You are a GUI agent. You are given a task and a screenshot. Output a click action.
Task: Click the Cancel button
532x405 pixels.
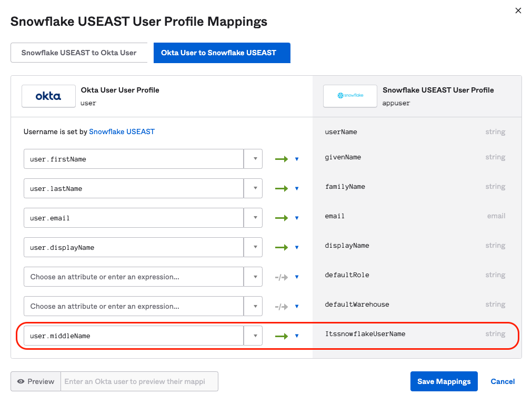[502, 381]
